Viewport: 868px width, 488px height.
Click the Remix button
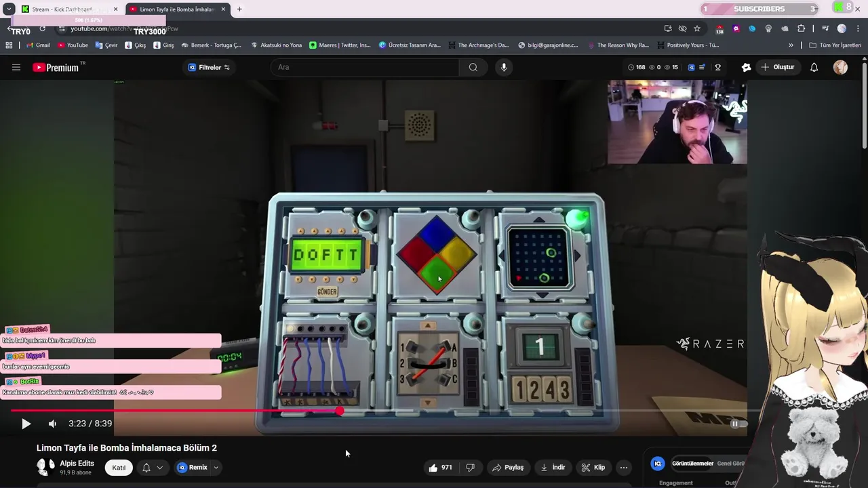[x=193, y=468]
